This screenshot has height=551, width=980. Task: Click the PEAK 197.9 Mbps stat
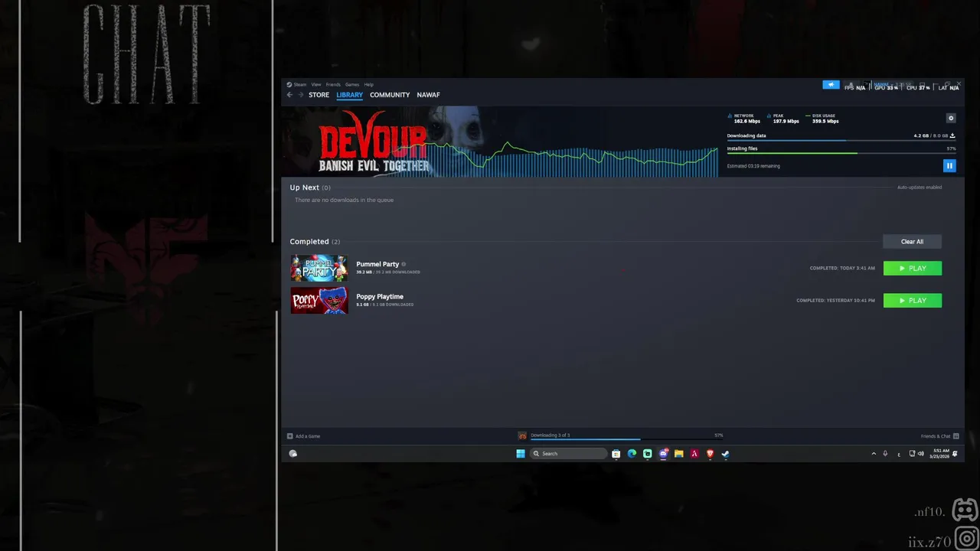pyautogui.click(x=782, y=119)
